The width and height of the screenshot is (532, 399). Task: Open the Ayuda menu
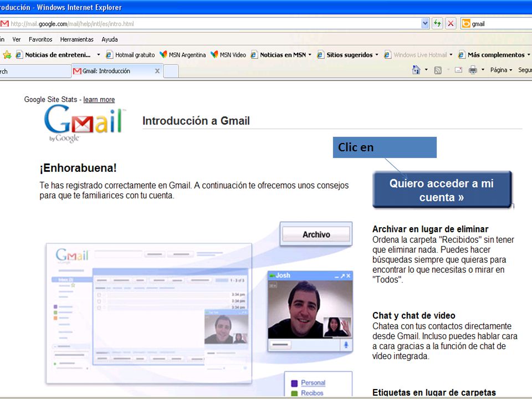click(x=110, y=39)
